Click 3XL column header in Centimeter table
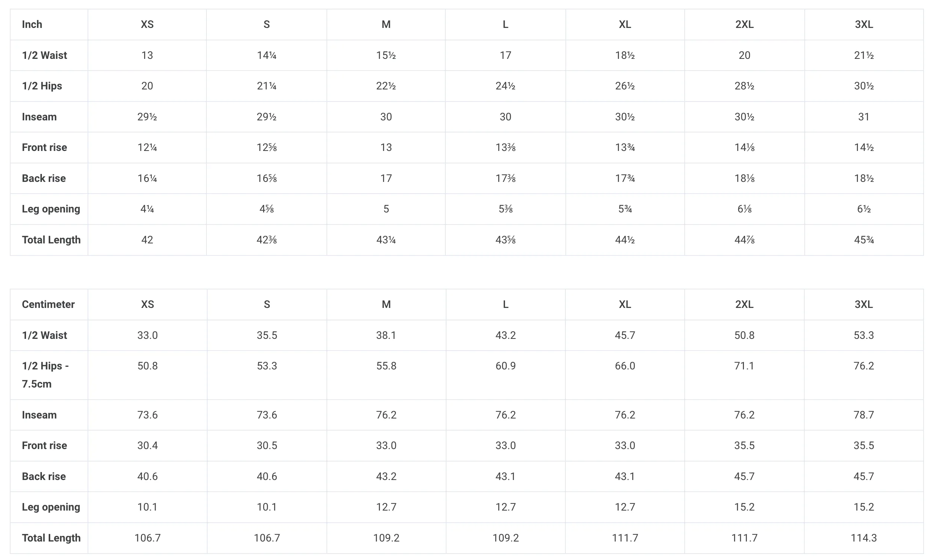 point(864,305)
